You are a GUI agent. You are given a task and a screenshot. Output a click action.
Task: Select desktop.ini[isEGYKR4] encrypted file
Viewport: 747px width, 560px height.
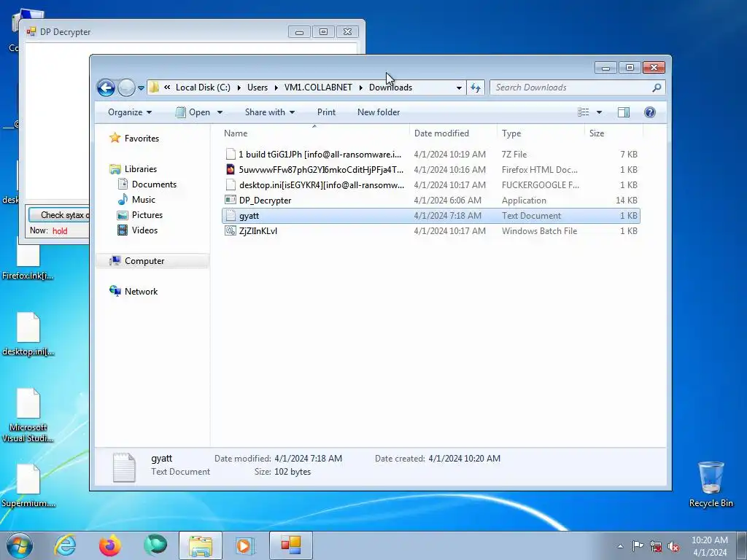coord(431,184)
